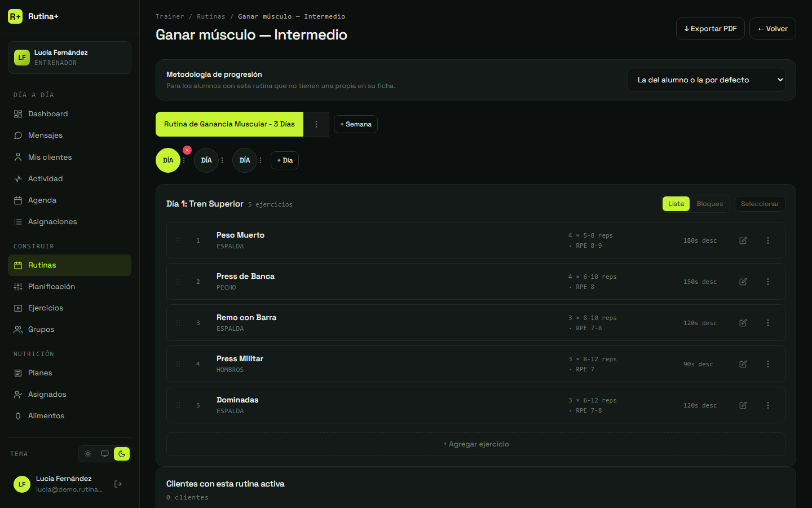Open Alimentos in the sidebar
Image resolution: width=812 pixels, height=508 pixels.
[x=69, y=416]
